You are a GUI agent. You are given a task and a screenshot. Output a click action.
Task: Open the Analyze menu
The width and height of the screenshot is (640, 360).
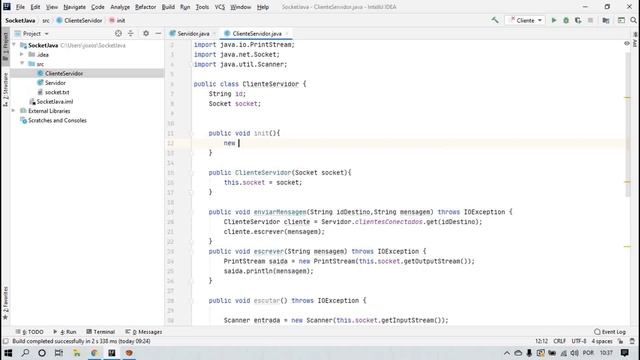tap(120, 7)
